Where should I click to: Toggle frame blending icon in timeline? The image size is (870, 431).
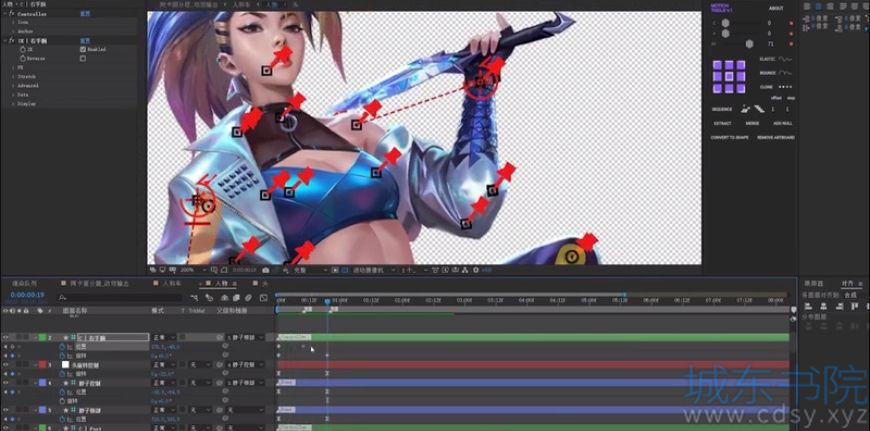click(236, 298)
